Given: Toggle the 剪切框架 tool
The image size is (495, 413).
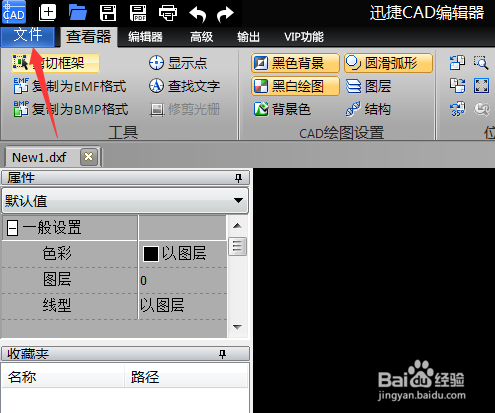Looking at the screenshot, I should [55, 63].
